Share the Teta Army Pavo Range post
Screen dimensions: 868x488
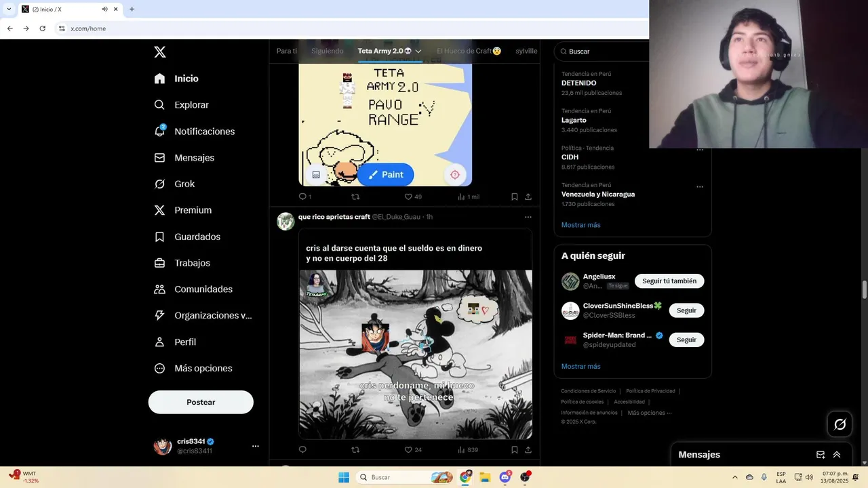pyautogui.click(x=528, y=197)
